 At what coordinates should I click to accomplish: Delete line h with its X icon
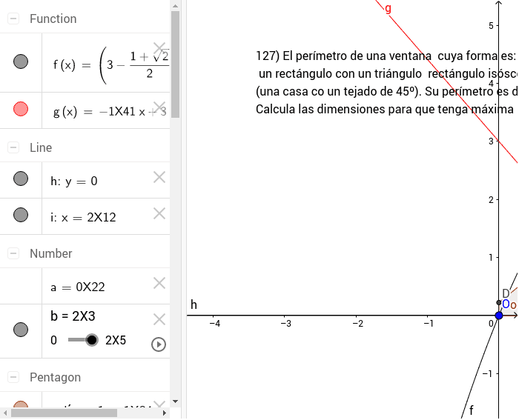[159, 177]
